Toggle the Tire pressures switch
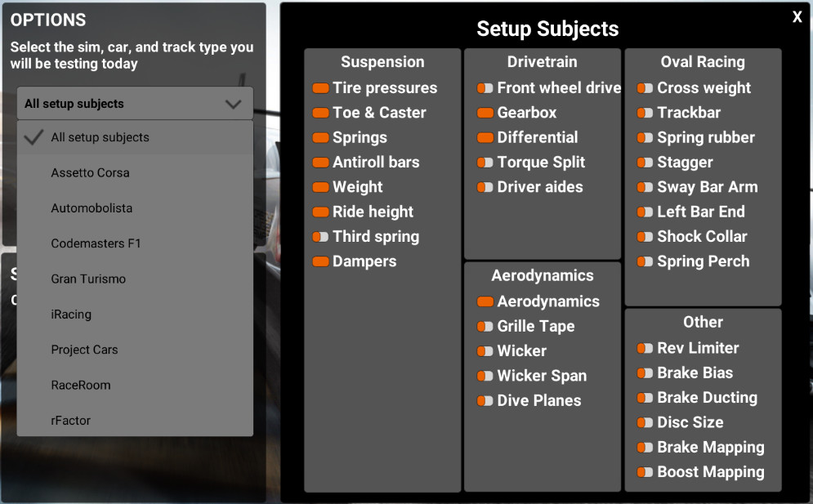The image size is (813, 504). pyautogui.click(x=319, y=87)
